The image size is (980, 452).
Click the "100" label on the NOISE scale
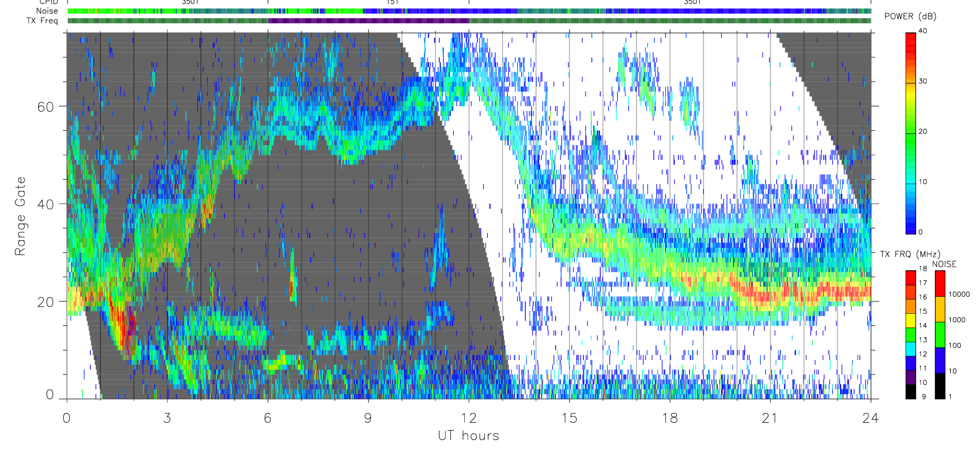(x=955, y=345)
